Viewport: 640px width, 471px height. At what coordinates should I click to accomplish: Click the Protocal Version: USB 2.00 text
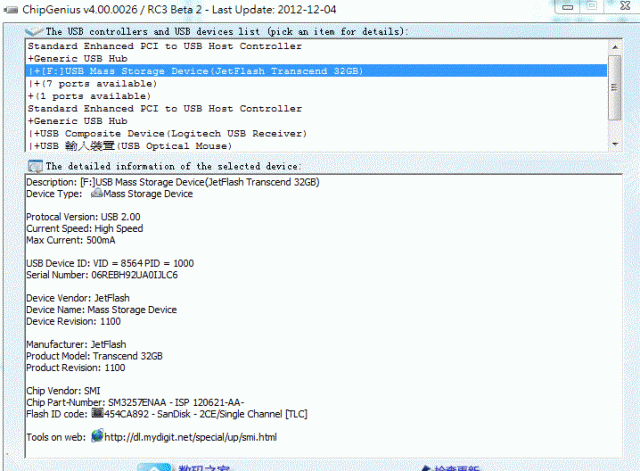[83, 217]
